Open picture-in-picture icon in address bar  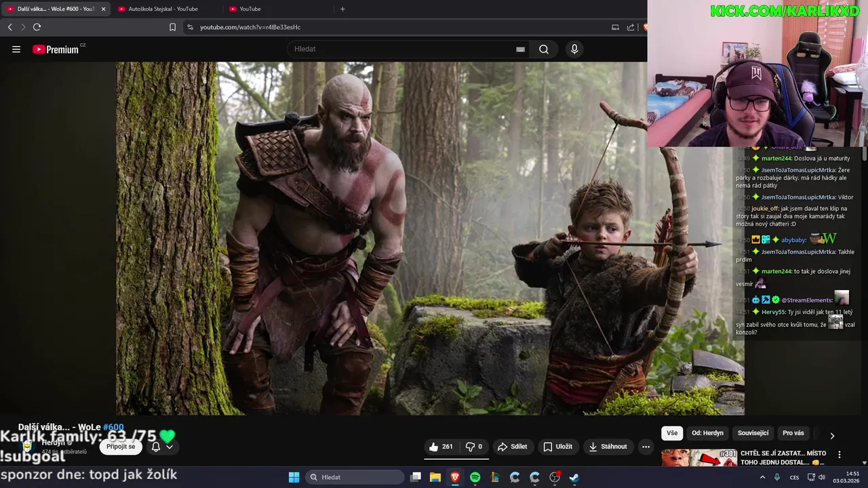pyautogui.click(x=615, y=27)
